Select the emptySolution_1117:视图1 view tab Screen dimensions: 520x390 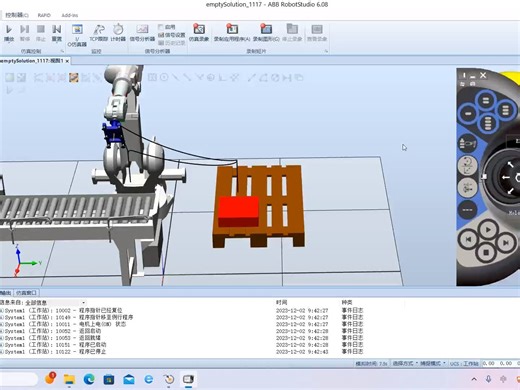pos(32,61)
